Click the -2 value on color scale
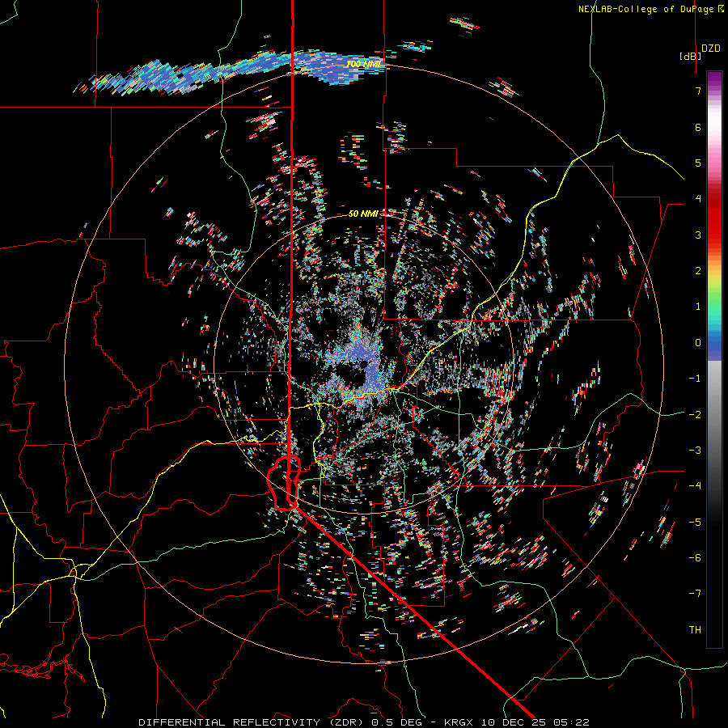The width and height of the screenshot is (728, 728). tap(695, 415)
